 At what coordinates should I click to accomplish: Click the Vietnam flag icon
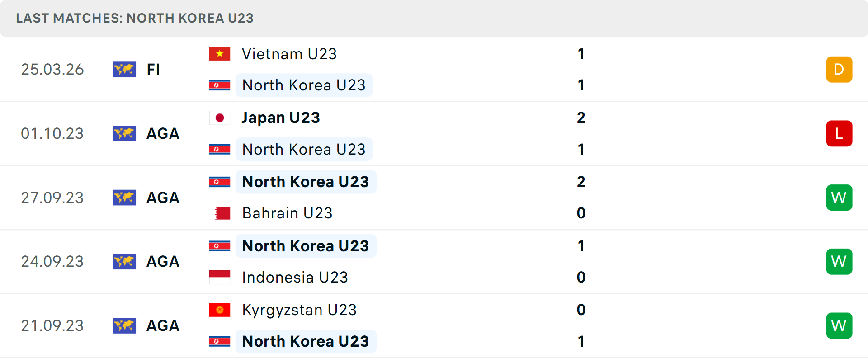220,53
